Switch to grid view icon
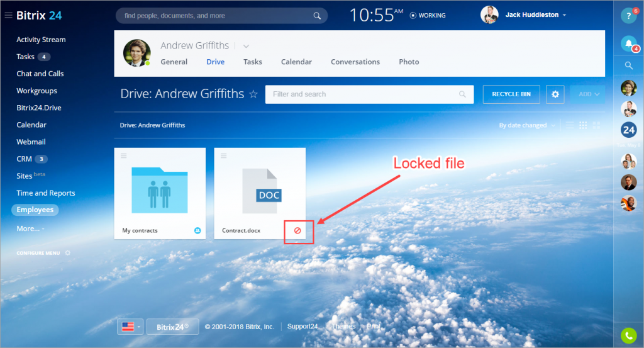The height and width of the screenshot is (348, 644). (x=583, y=125)
